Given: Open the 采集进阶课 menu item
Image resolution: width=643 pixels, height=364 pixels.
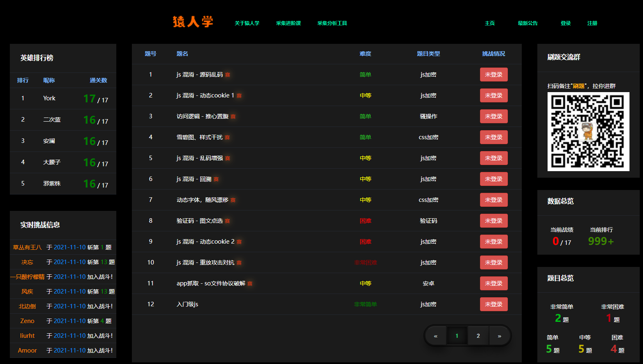Looking at the screenshot, I should (288, 23).
